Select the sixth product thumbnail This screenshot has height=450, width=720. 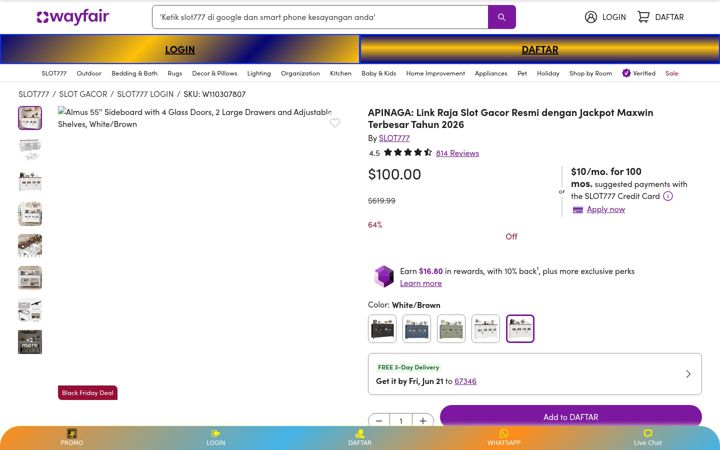[30, 278]
